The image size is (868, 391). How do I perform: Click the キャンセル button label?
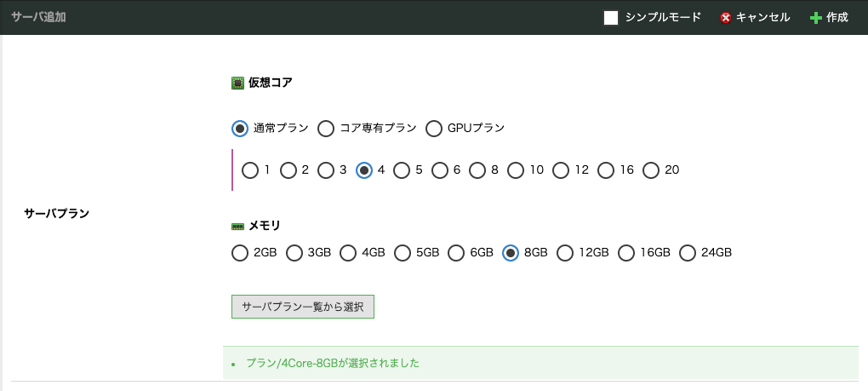pos(762,18)
